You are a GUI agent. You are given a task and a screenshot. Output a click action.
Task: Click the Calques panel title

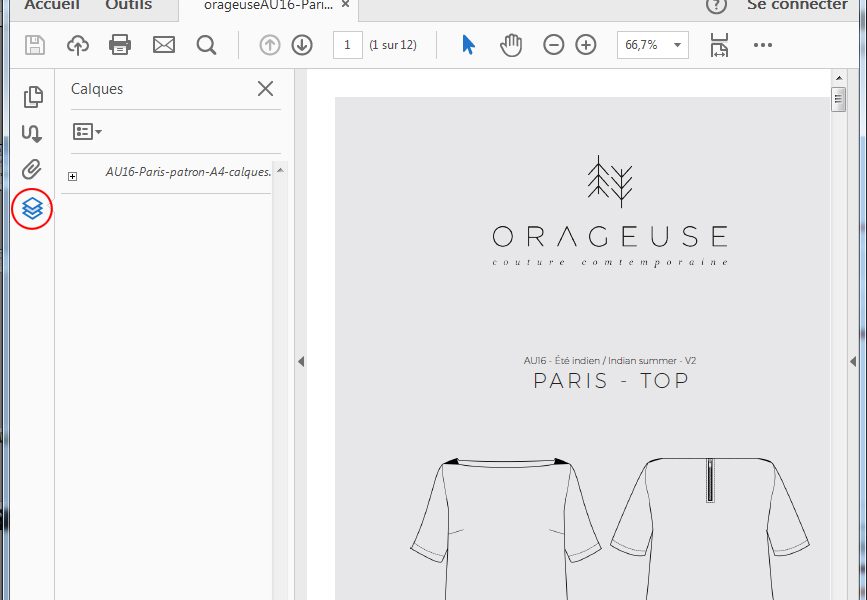point(97,89)
